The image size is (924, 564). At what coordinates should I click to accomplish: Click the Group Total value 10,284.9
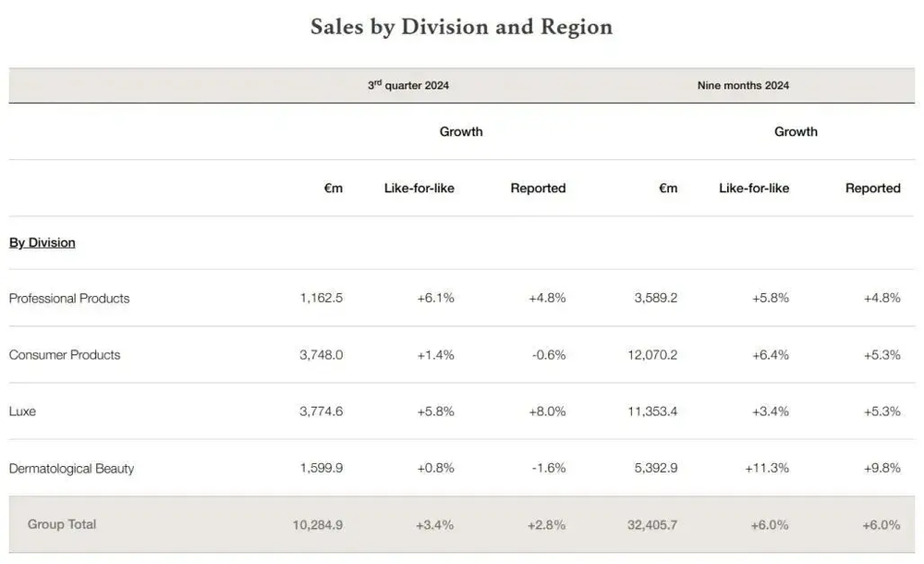[318, 524]
